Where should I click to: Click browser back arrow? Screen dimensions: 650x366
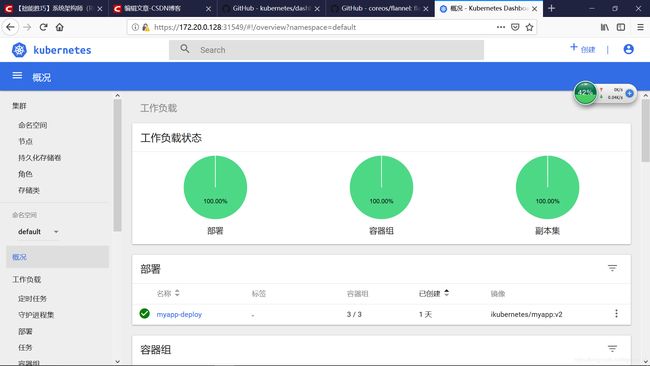click(x=10, y=27)
